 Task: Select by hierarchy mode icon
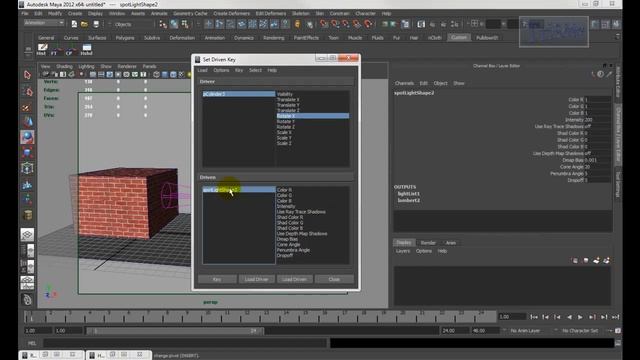tap(163, 24)
